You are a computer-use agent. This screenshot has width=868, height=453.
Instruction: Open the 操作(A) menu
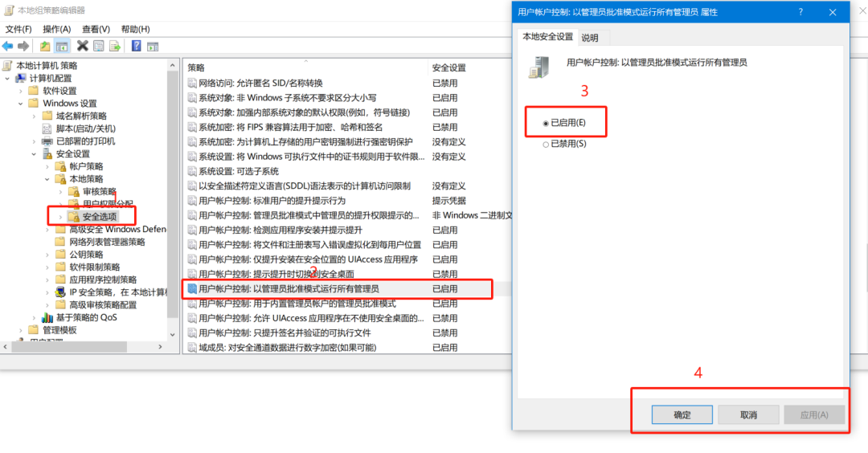[x=56, y=29]
